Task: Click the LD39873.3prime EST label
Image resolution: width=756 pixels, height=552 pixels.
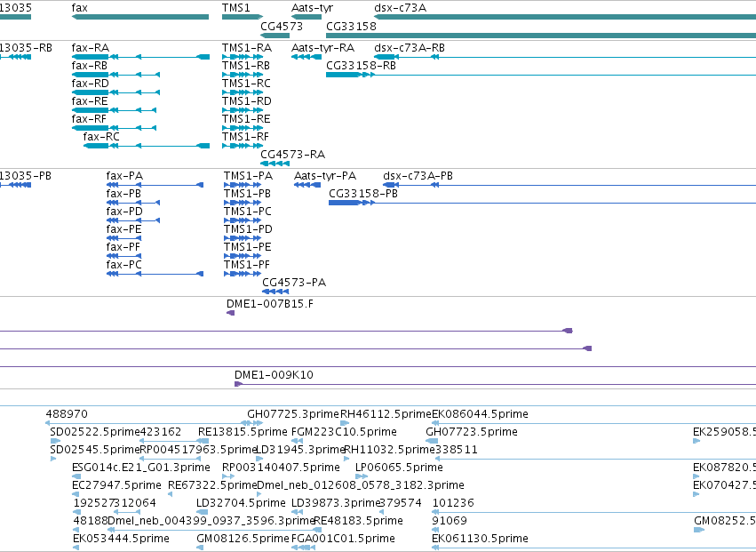Action: [x=336, y=503]
